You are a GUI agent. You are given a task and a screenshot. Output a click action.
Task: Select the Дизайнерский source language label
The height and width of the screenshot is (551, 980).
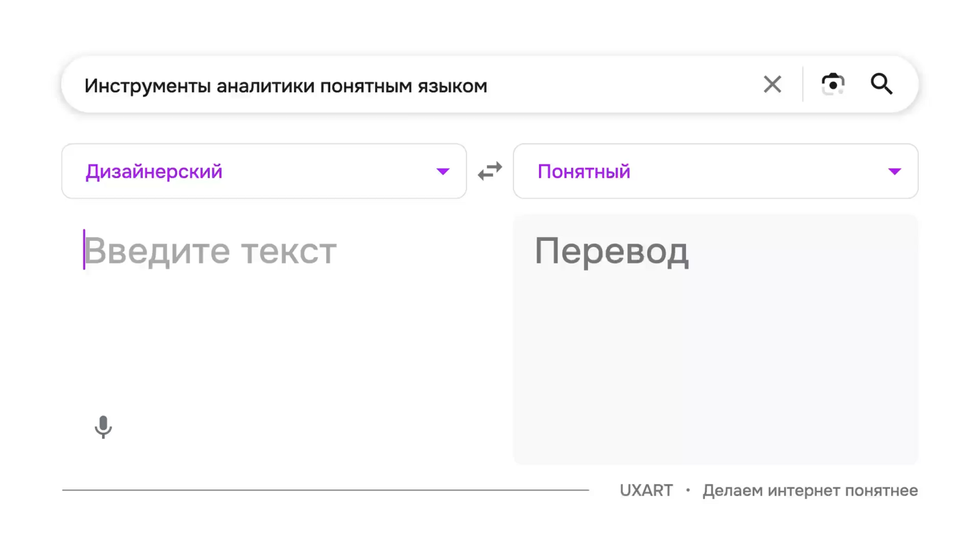click(154, 171)
